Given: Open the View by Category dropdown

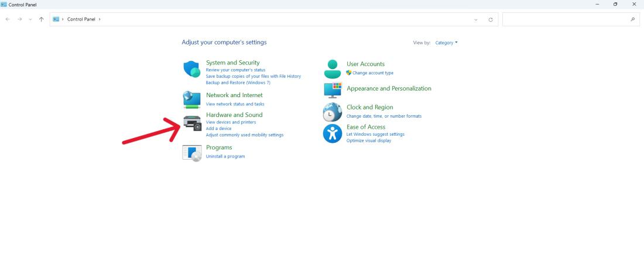Looking at the screenshot, I should pos(447,43).
